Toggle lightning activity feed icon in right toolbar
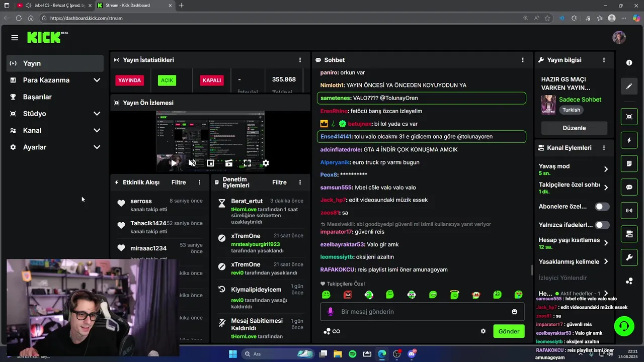The width and height of the screenshot is (644, 362). (x=629, y=140)
